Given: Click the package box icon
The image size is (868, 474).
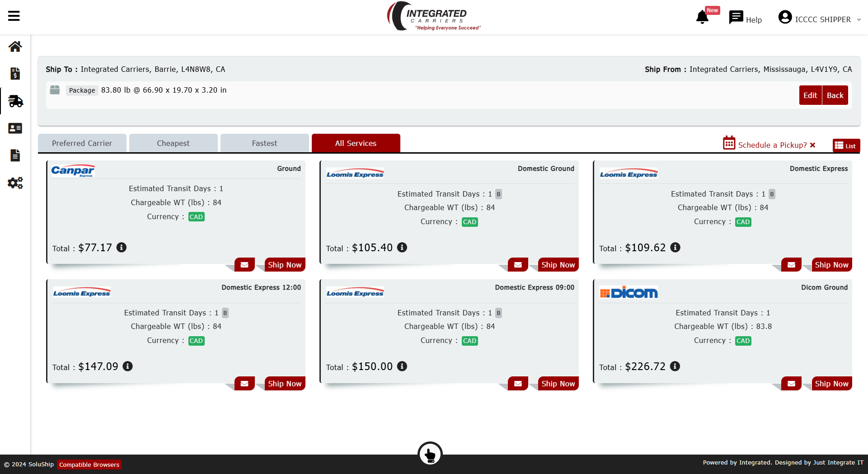Looking at the screenshot, I should (55, 90).
